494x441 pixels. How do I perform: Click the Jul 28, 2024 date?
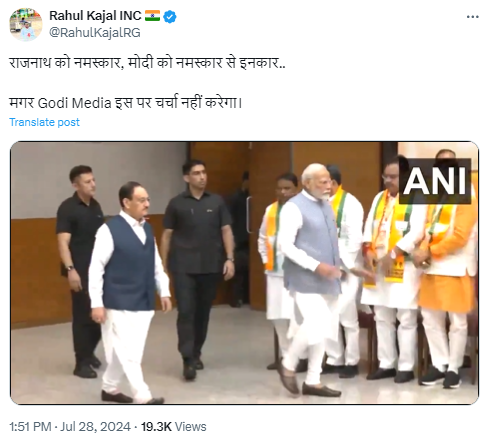point(95,427)
